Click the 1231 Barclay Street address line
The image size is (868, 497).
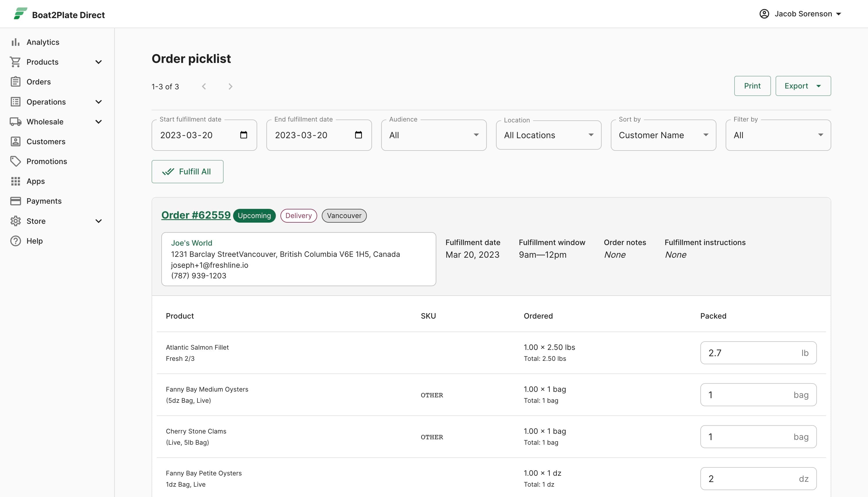click(x=285, y=254)
